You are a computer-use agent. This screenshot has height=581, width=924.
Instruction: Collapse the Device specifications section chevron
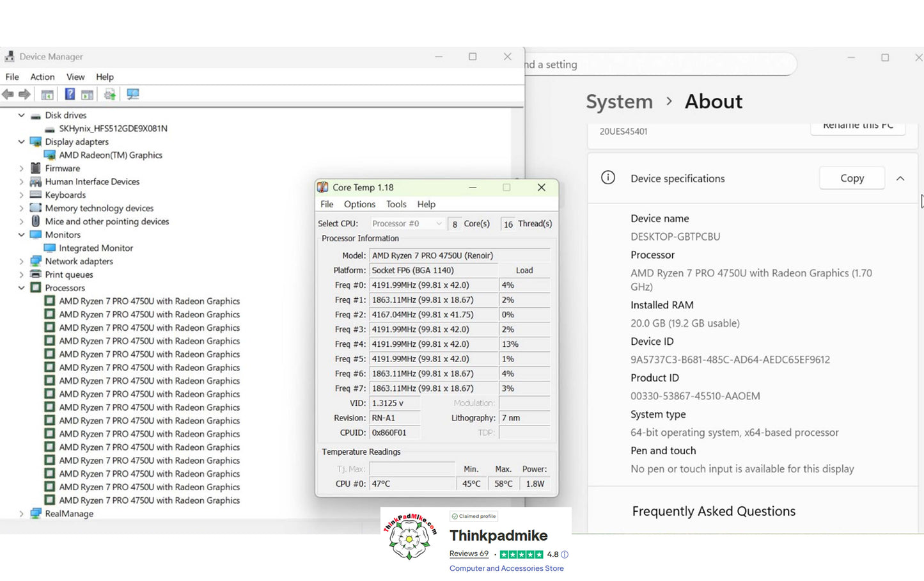[900, 179]
